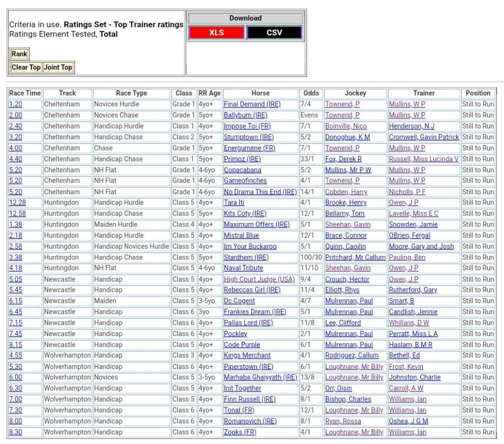
Task: Open trainer Henderson, N J link
Action: click(x=411, y=126)
